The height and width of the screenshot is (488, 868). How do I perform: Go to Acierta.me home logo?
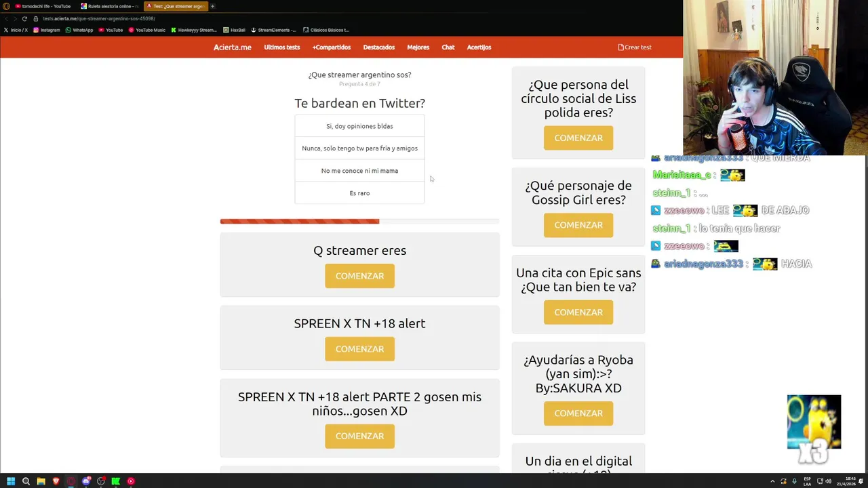pos(233,47)
